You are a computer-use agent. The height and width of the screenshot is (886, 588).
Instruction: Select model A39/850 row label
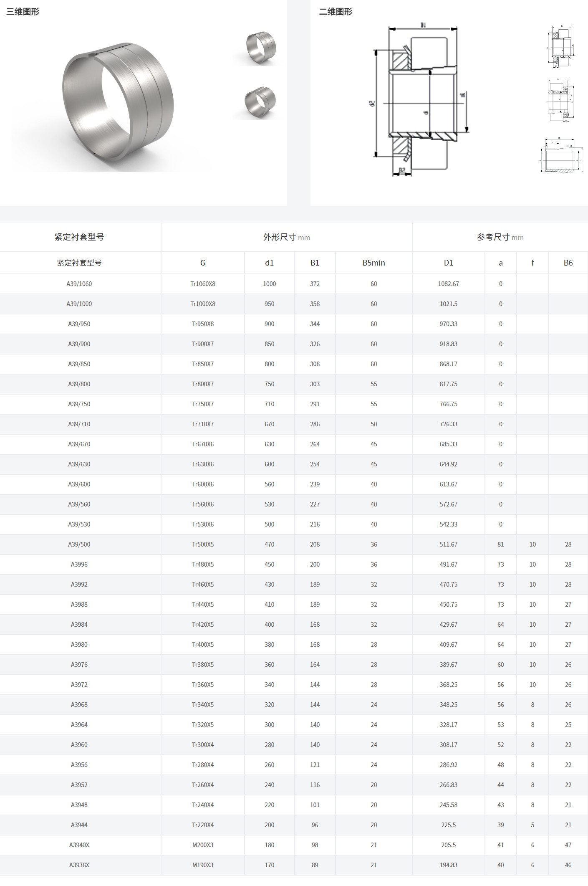point(79,364)
